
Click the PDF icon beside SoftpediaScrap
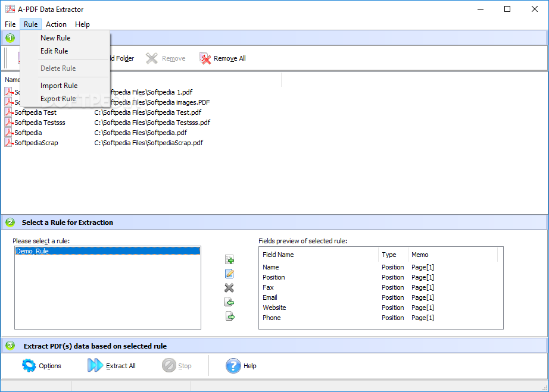click(9, 143)
